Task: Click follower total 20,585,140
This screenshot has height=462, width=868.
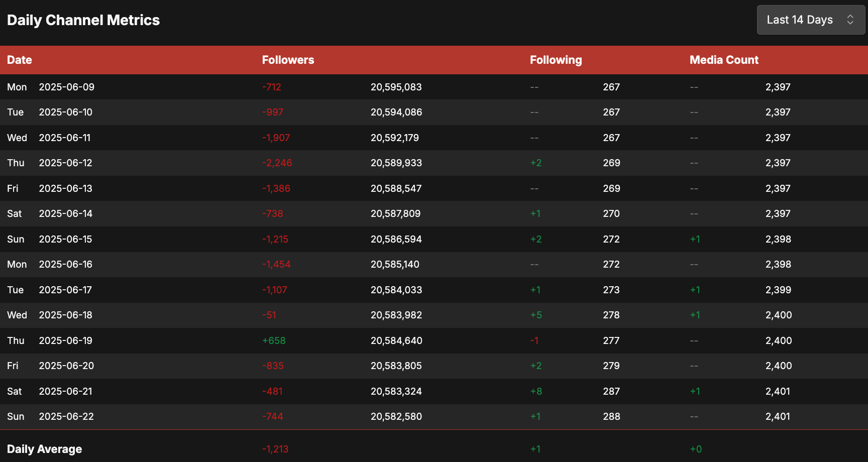Action: click(395, 265)
